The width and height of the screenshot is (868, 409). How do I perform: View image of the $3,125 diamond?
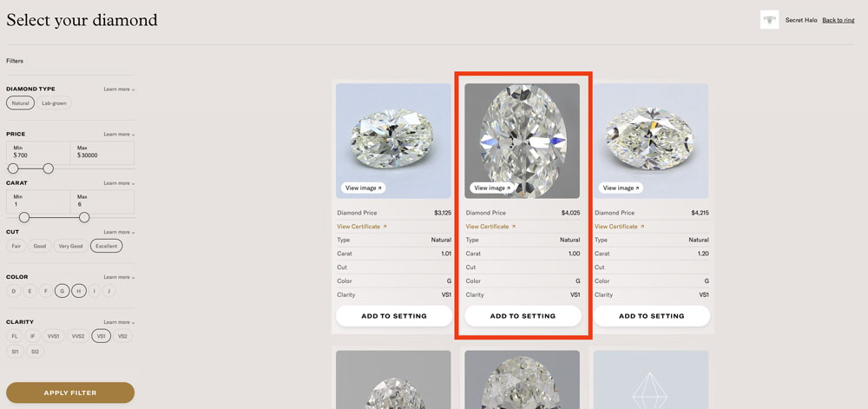click(x=363, y=188)
